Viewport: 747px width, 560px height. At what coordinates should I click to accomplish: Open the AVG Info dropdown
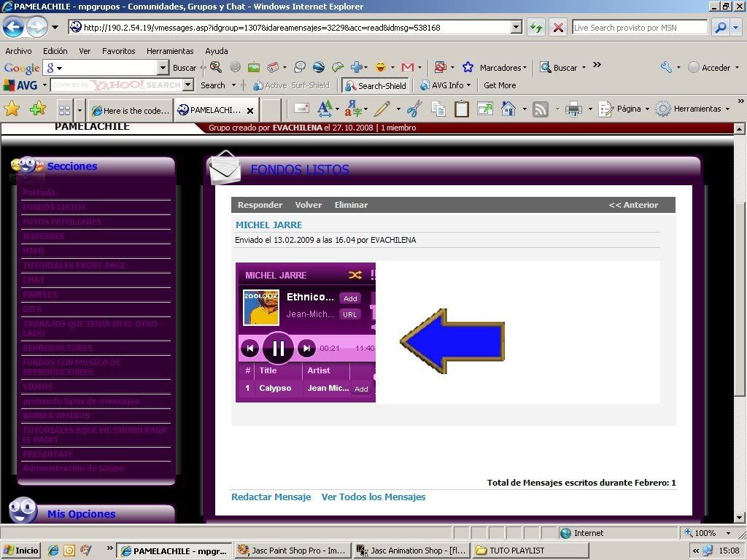point(469,85)
